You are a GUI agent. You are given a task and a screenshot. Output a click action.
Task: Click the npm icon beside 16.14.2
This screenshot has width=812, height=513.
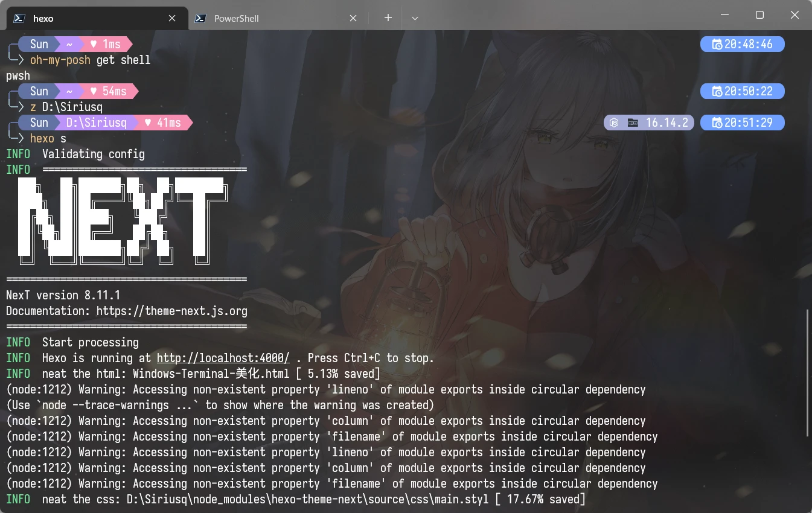(x=633, y=123)
